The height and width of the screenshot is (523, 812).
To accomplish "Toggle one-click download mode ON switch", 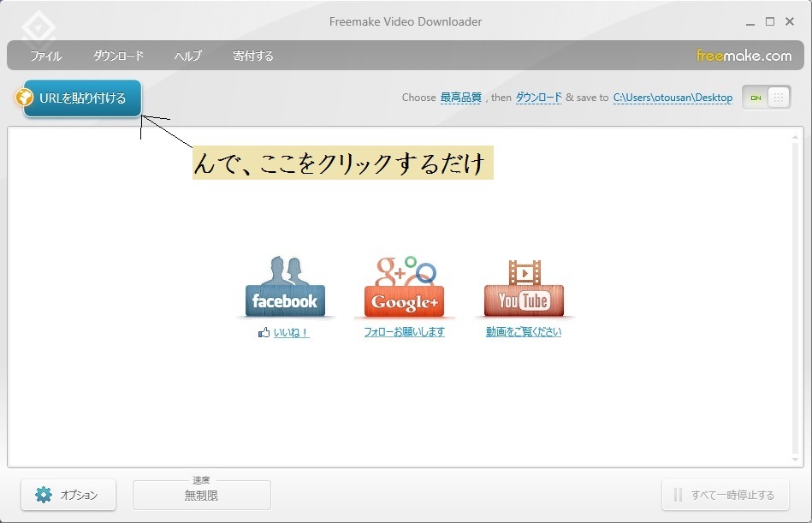I will pyautogui.click(x=767, y=98).
